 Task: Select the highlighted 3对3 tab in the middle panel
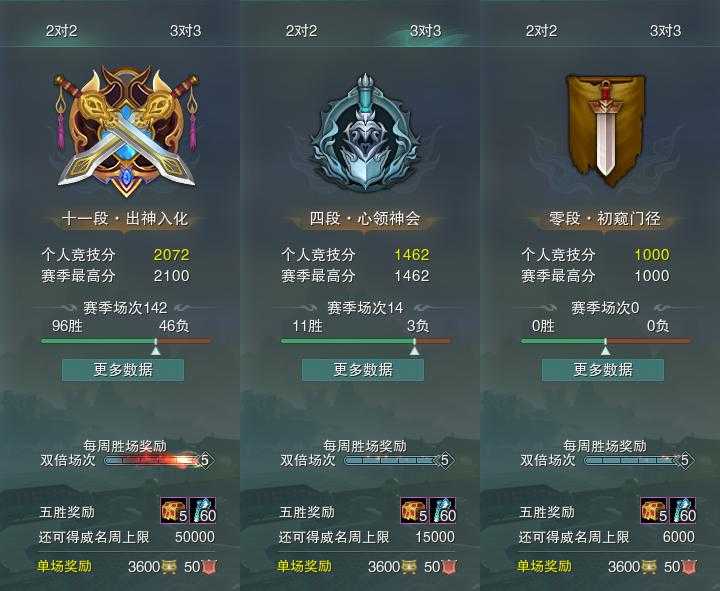coord(426,31)
